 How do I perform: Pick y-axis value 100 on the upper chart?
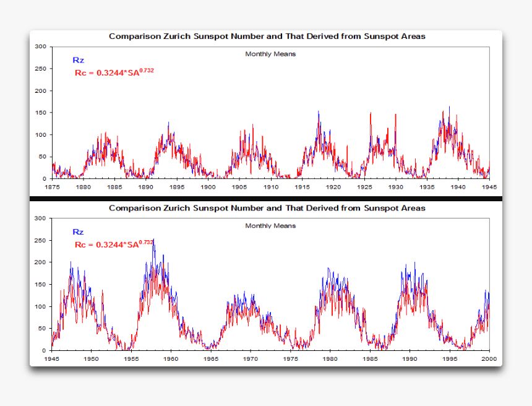40,135
